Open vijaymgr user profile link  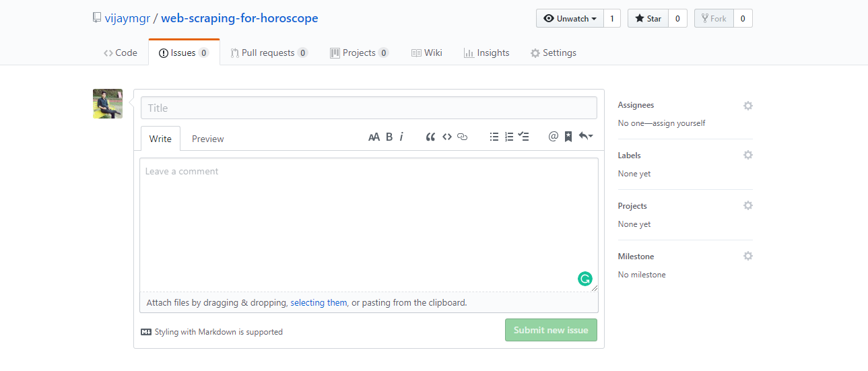(x=127, y=18)
